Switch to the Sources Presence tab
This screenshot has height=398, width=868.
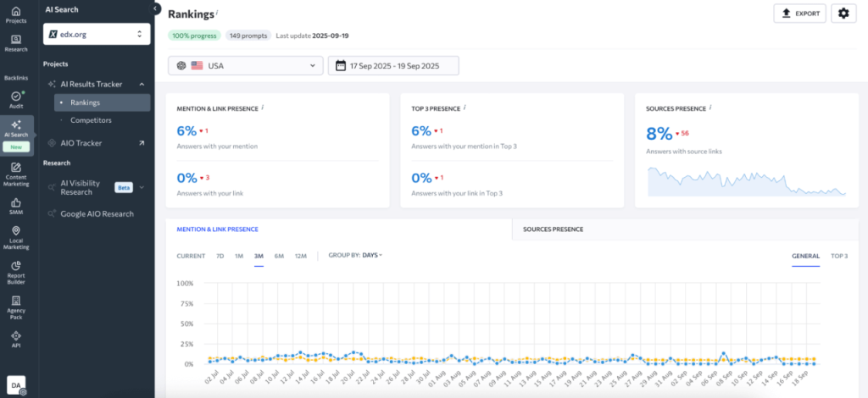click(x=553, y=229)
